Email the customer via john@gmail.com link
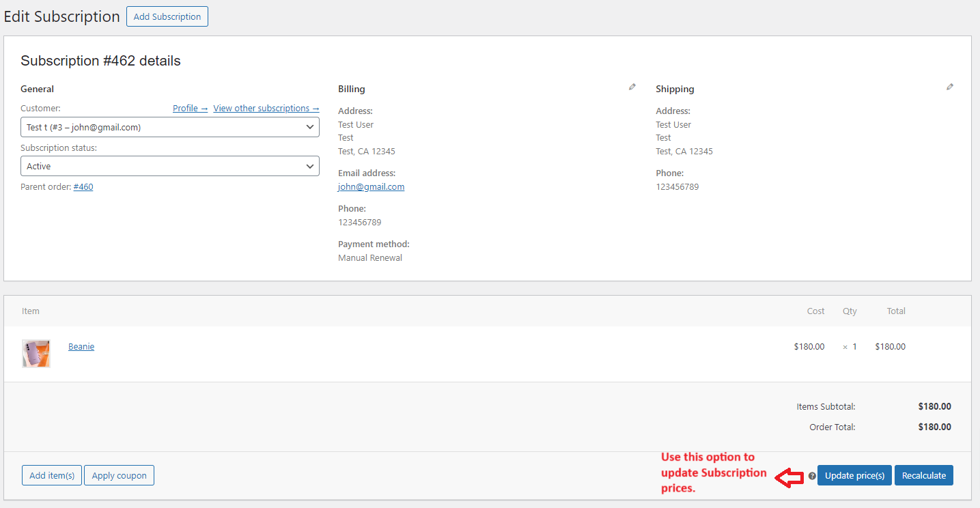Image resolution: width=980 pixels, height=508 pixels. [371, 186]
